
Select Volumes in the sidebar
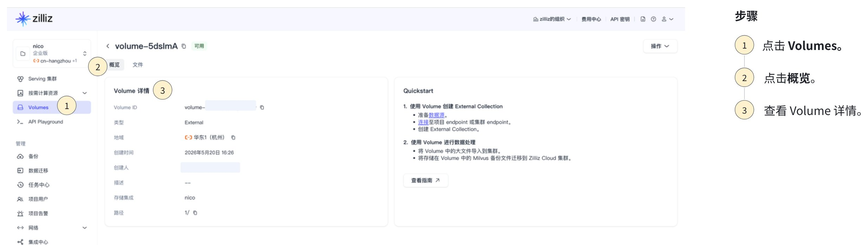pyautogui.click(x=52, y=107)
